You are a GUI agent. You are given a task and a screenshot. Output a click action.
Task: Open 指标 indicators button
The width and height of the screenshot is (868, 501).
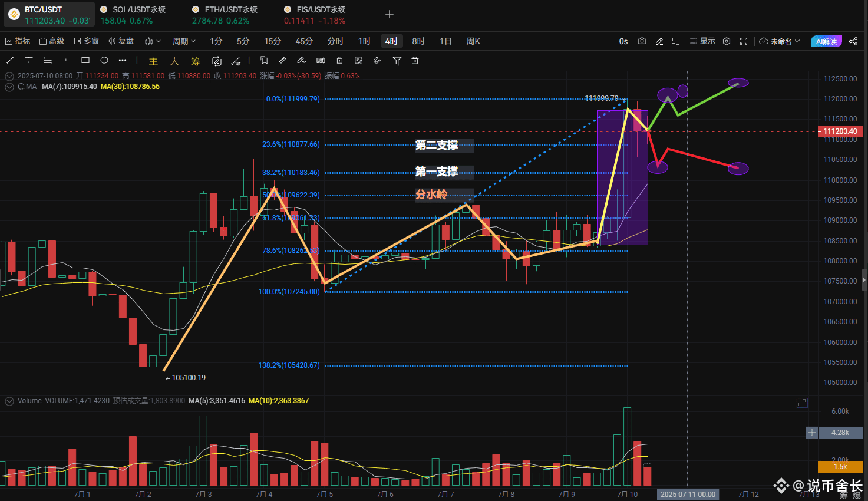[x=17, y=41]
